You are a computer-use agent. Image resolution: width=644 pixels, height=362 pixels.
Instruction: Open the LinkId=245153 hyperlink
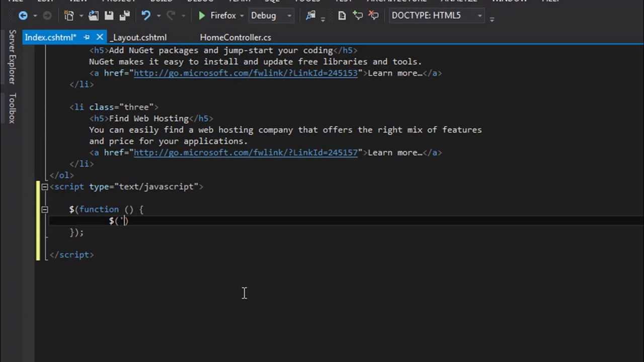point(246,73)
